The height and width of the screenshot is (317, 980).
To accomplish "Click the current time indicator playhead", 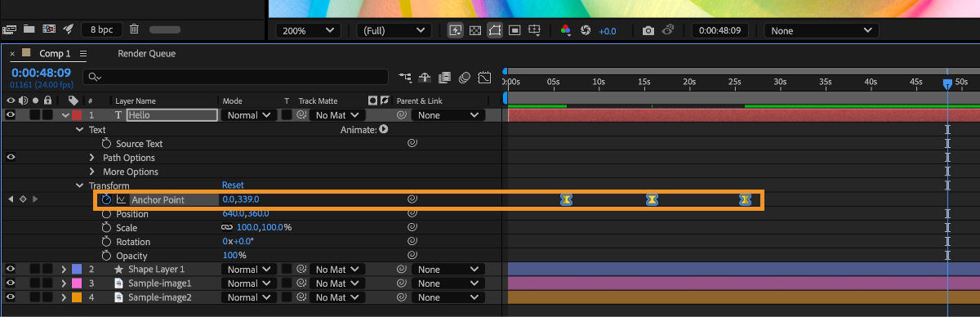I will coord(947,83).
